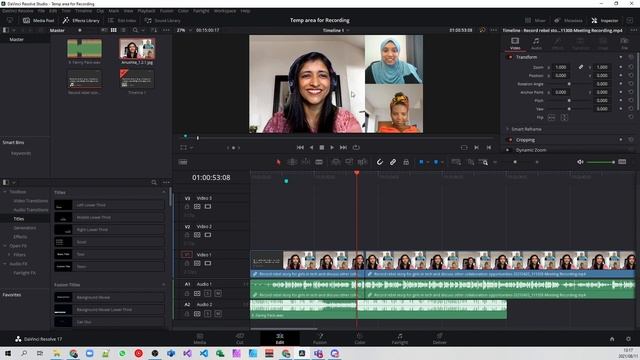Select Video Transitions in the Toolbox tree
The width and height of the screenshot is (640, 360).
30,201
